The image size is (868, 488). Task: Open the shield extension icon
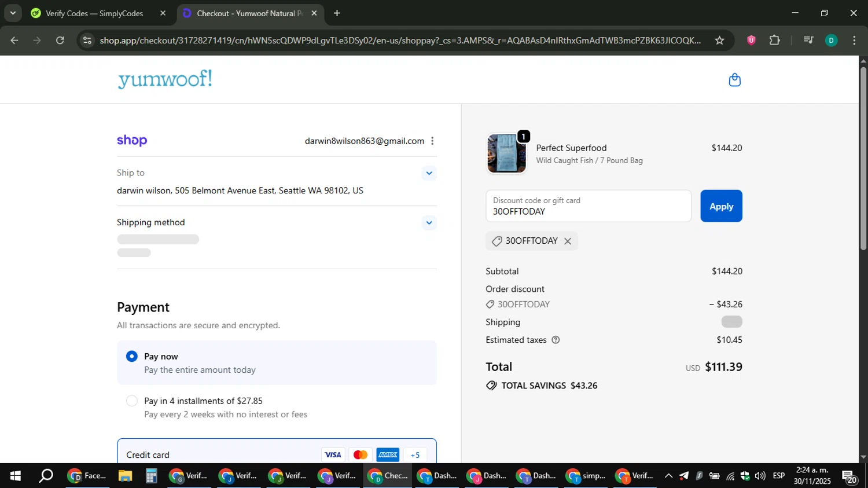[x=751, y=40]
